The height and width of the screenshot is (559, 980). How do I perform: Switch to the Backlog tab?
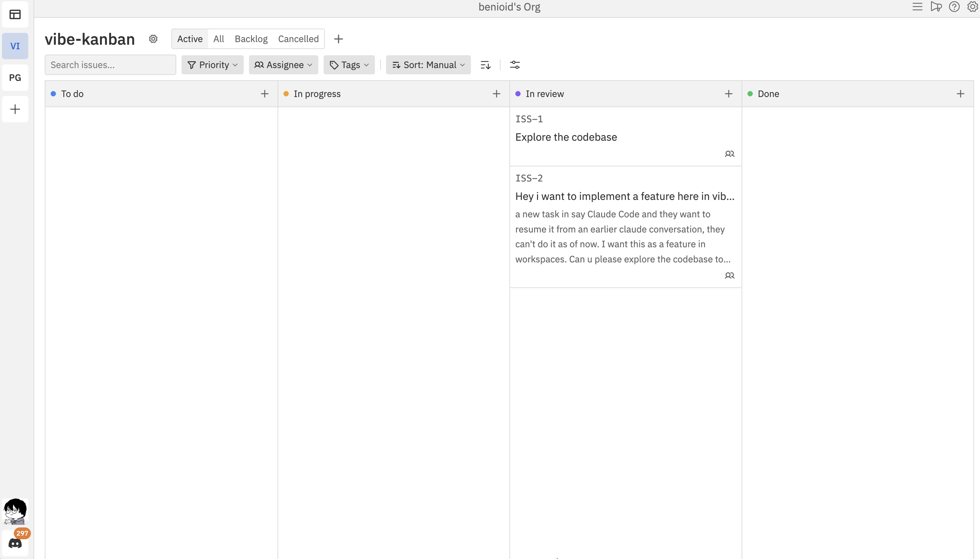251,39
